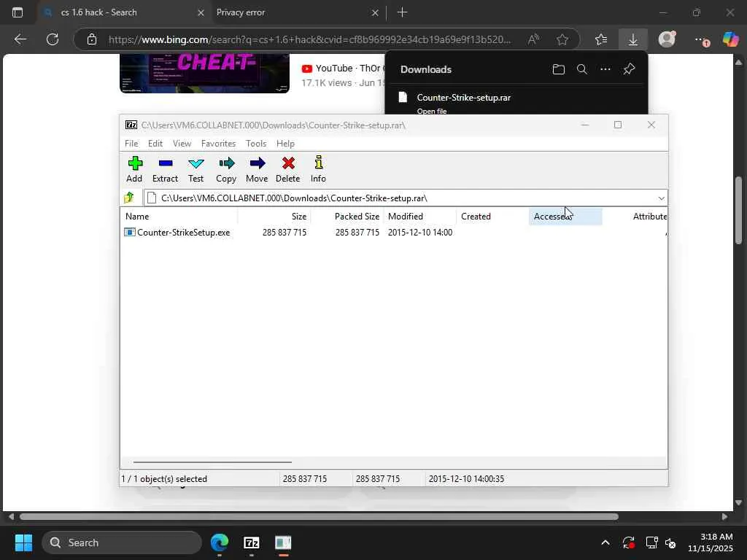Extract the archive with Extract tool

(165, 169)
